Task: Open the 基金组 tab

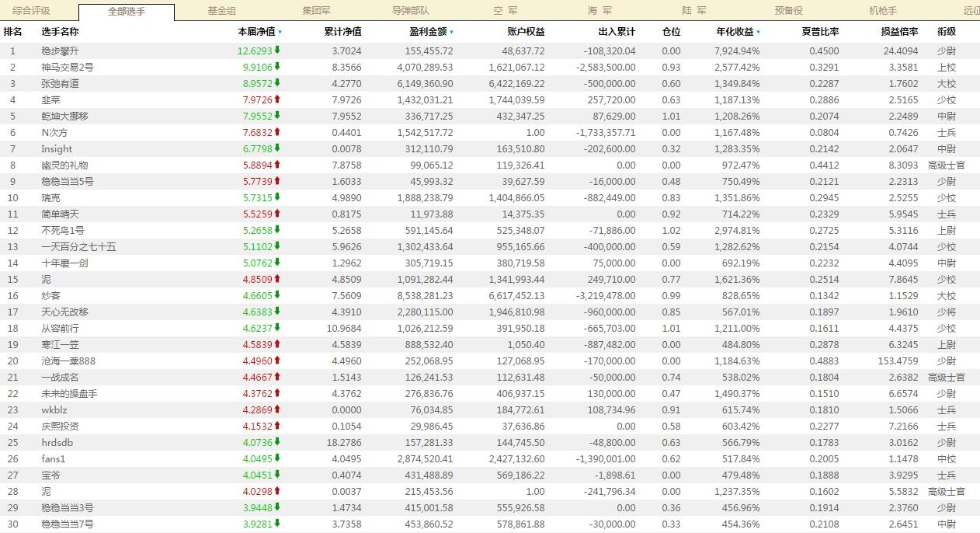Action: click(222, 11)
